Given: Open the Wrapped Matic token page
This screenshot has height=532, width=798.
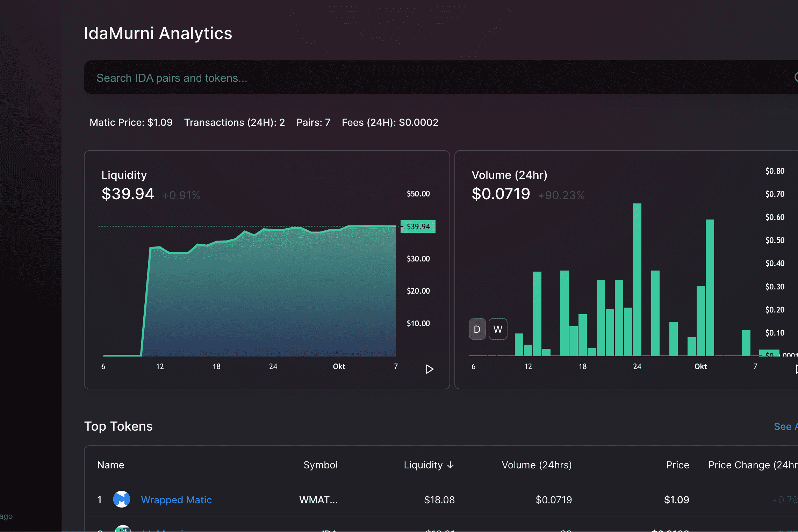Looking at the screenshot, I should (176, 500).
